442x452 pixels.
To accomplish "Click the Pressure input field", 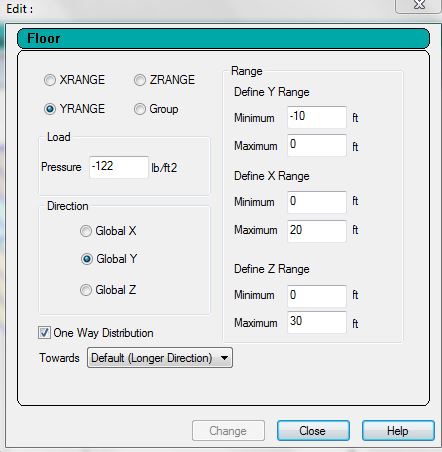I will point(119,167).
